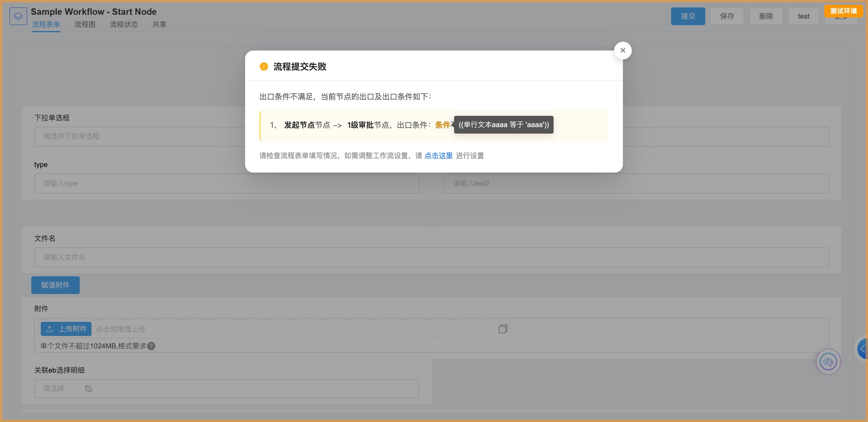Screen dimensions: 868x422
Task: Click the 测试环境 badge
Action: 843,11
